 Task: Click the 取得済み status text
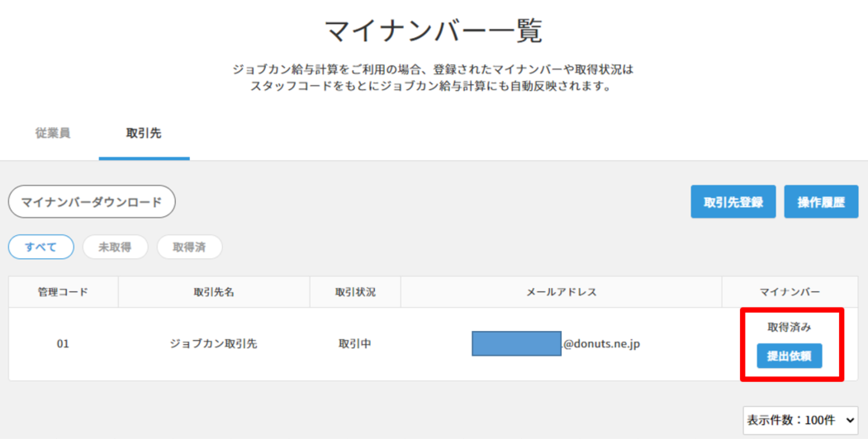click(789, 327)
